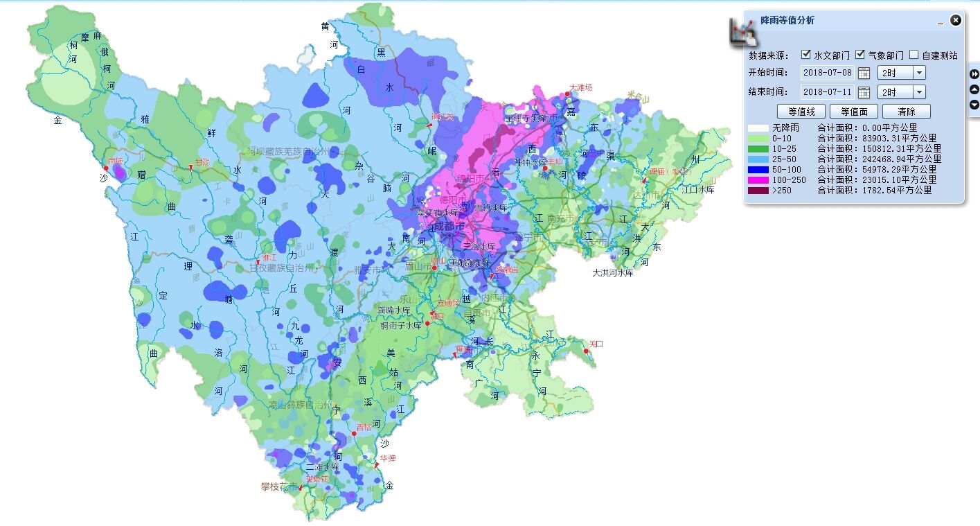Open the calendar picker for start time
Image resolution: width=980 pixels, height=526 pixels.
point(864,73)
